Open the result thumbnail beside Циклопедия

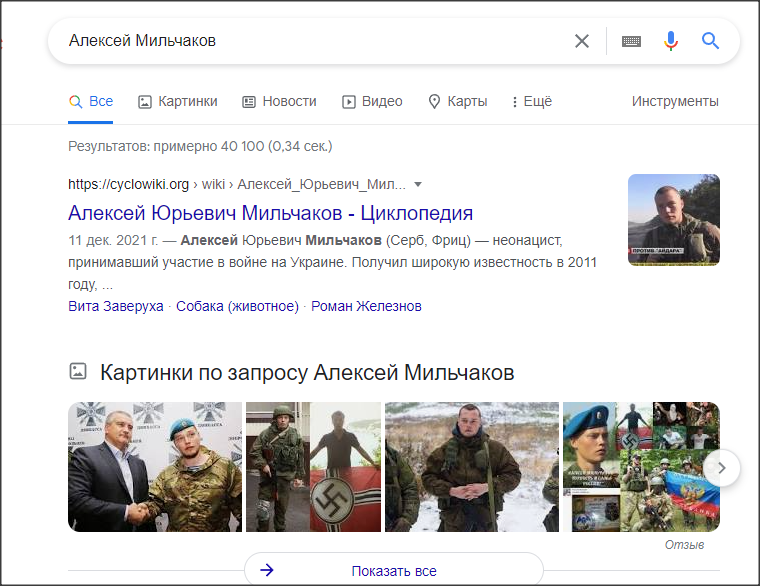click(674, 220)
